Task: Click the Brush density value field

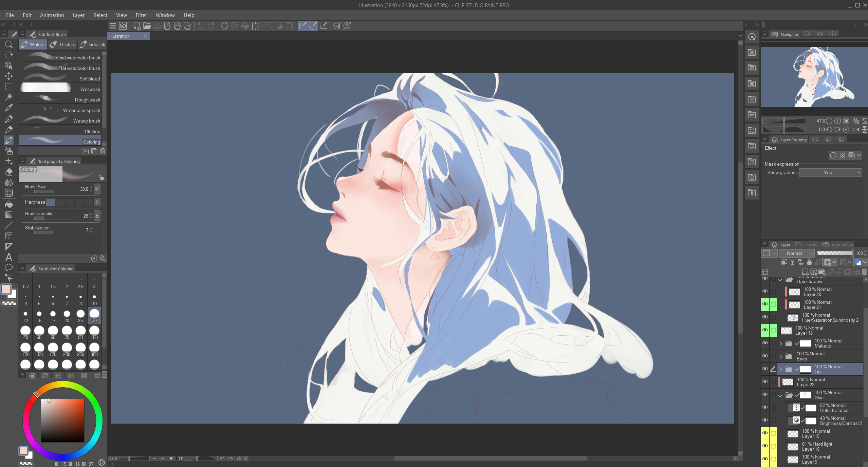Action: (x=86, y=216)
